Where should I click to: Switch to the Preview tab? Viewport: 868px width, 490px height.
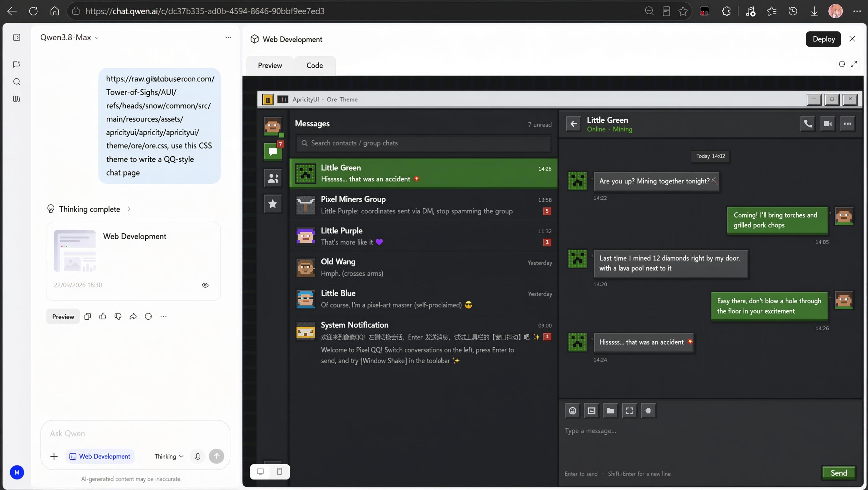(x=270, y=65)
